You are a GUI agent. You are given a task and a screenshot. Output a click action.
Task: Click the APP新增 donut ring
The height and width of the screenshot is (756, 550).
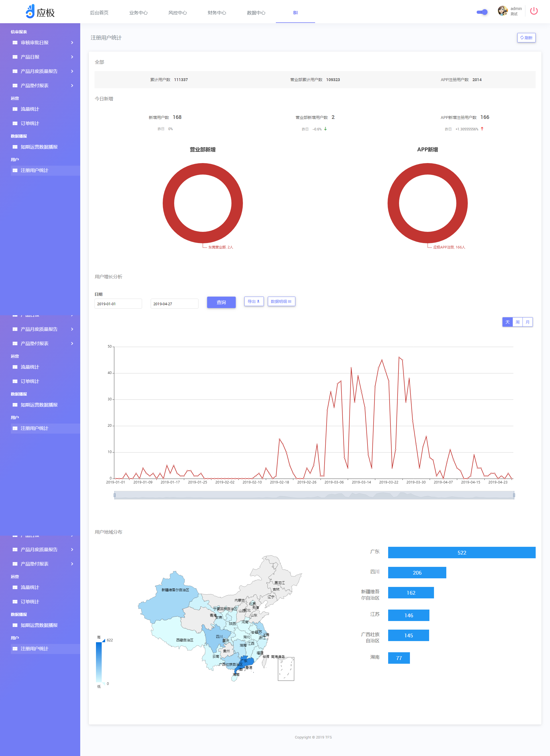coord(427,169)
